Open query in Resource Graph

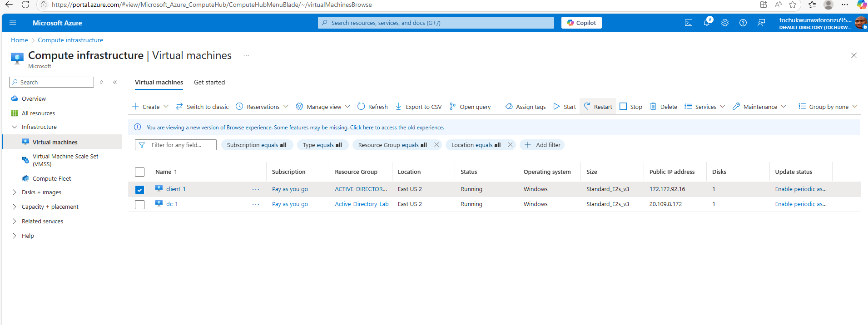tap(470, 107)
